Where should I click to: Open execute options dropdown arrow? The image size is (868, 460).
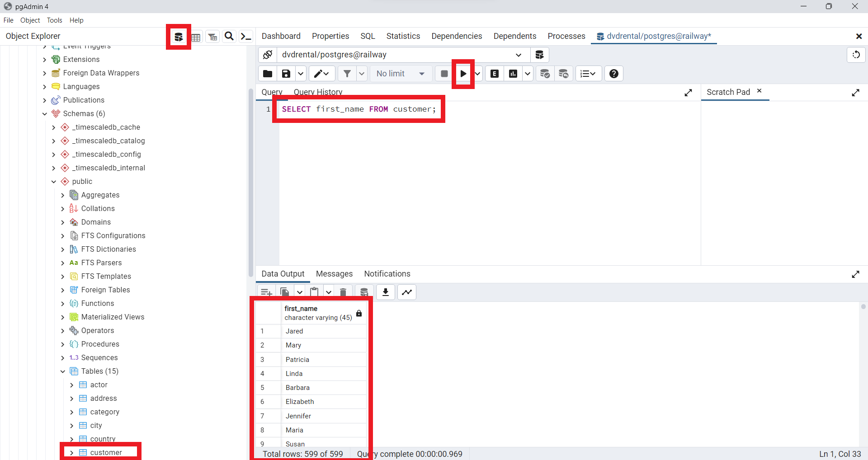coord(478,74)
